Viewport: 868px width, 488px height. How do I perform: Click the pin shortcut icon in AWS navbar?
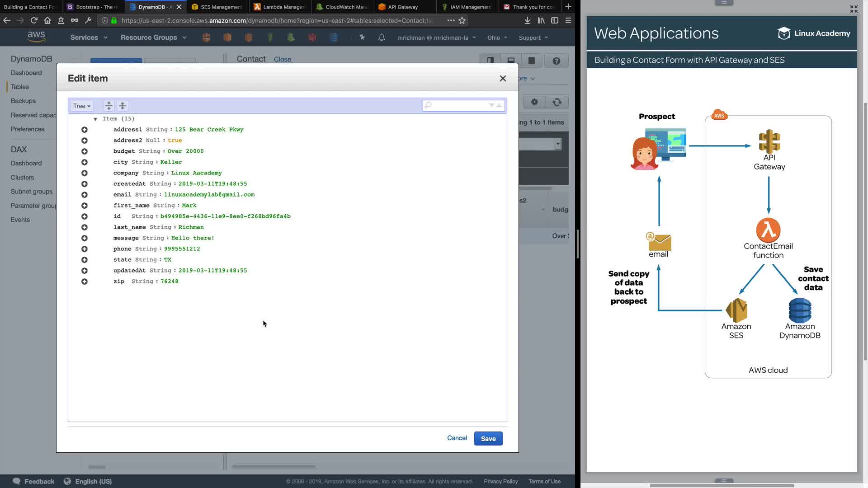point(362,38)
